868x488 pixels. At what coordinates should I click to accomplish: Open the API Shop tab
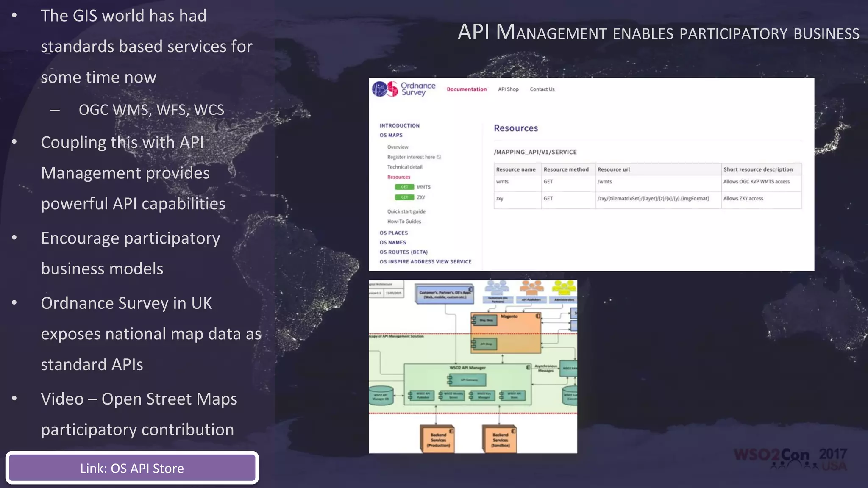pyautogui.click(x=508, y=89)
